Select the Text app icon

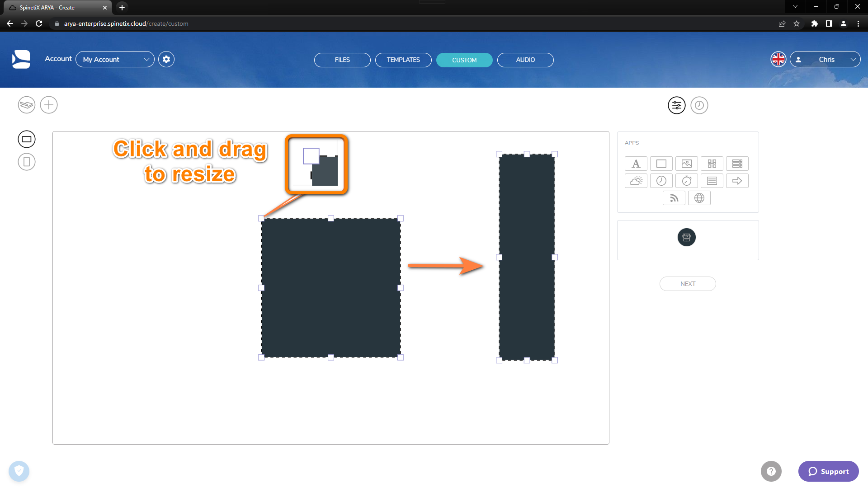[636, 164]
